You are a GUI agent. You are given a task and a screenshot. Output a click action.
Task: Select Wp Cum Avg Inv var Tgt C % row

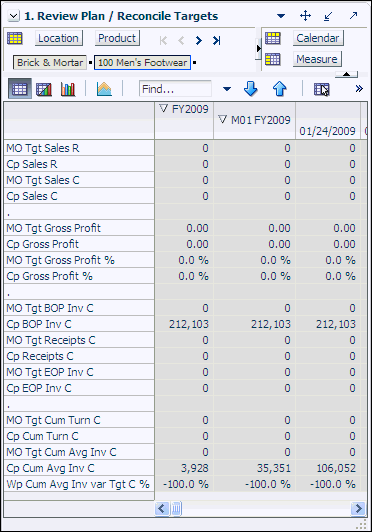[x=79, y=484]
